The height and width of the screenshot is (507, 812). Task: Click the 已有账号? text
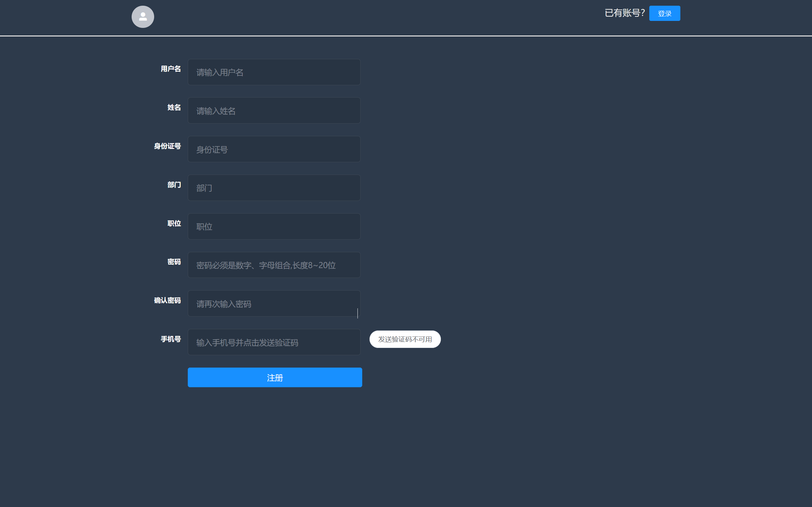pos(625,13)
